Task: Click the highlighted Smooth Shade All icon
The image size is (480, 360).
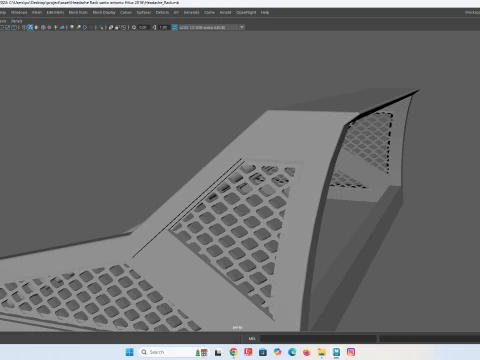Action: (30, 27)
